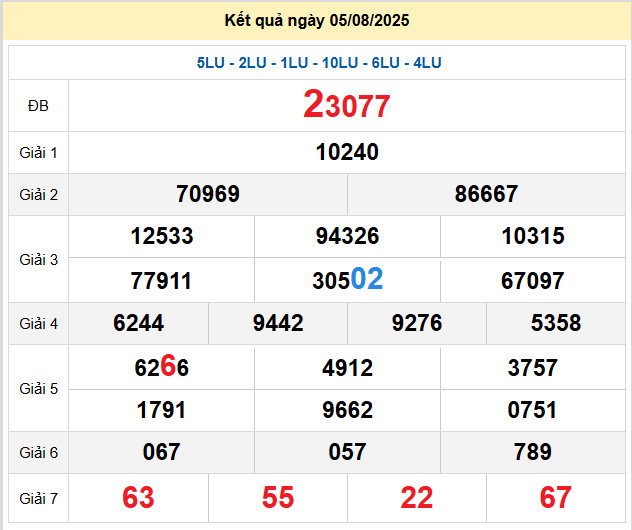Screen dimensions: 632x530
Task: Select red number 55 in Giải 7
Action: (278, 497)
